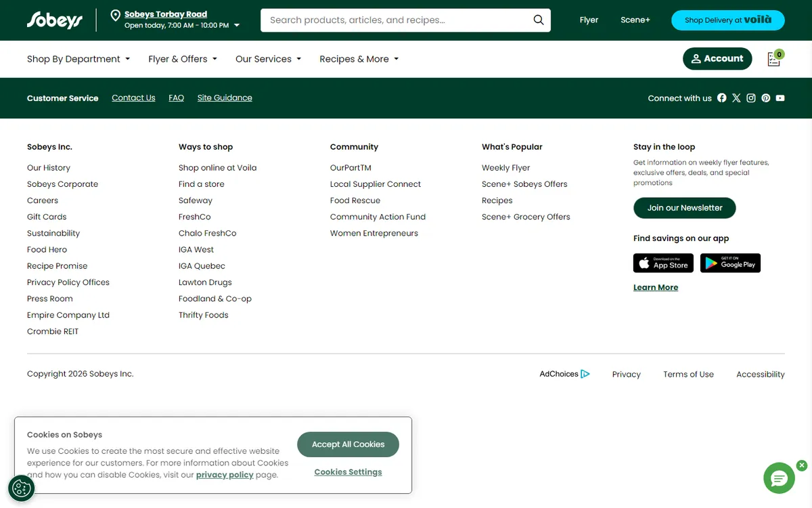Expand Flyer & Offers dropdown
812x508 pixels.
(x=183, y=59)
